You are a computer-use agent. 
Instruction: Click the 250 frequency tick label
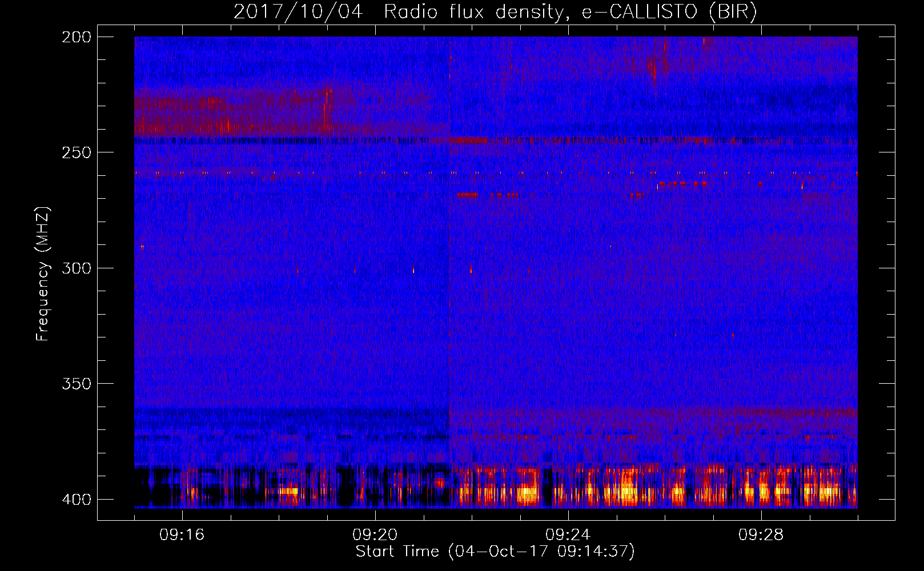[x=76, y=152]
